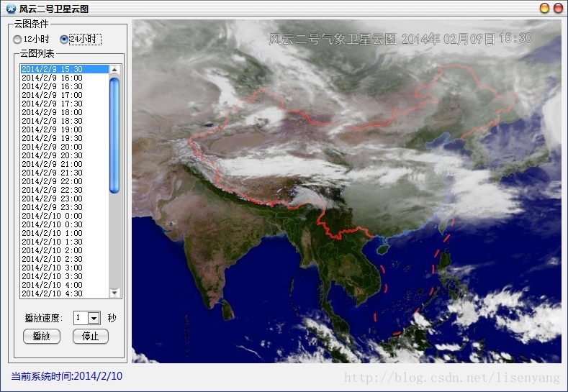Image resolution: width=568 pixels, height=392 pixels.
Task: Select list entry 2014/2/10 2:00
Action: 65,250
